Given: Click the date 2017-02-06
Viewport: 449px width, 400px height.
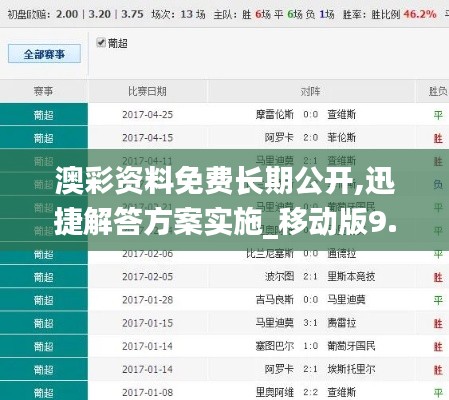Looking at the screenshot, I should click(147, 254).
